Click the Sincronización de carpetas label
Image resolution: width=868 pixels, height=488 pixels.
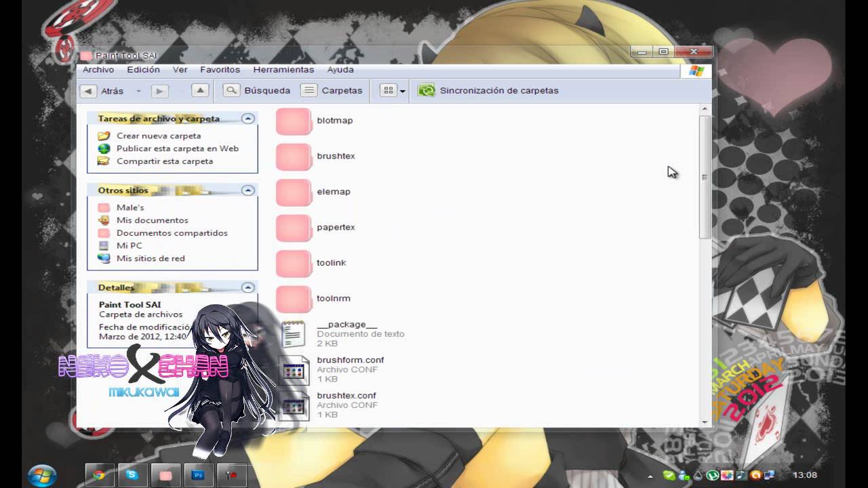pos(499,90)
